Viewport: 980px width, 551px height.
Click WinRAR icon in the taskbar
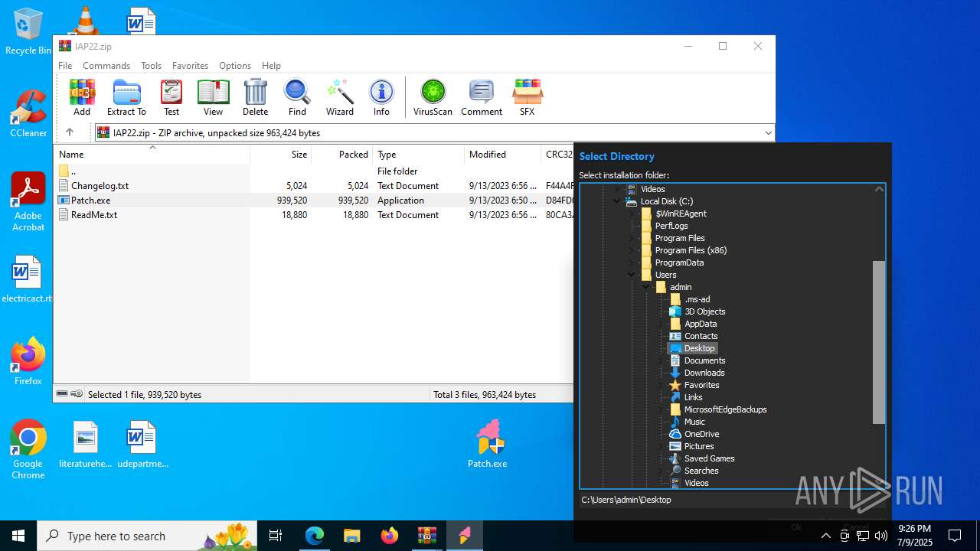(x=427, y=536)
